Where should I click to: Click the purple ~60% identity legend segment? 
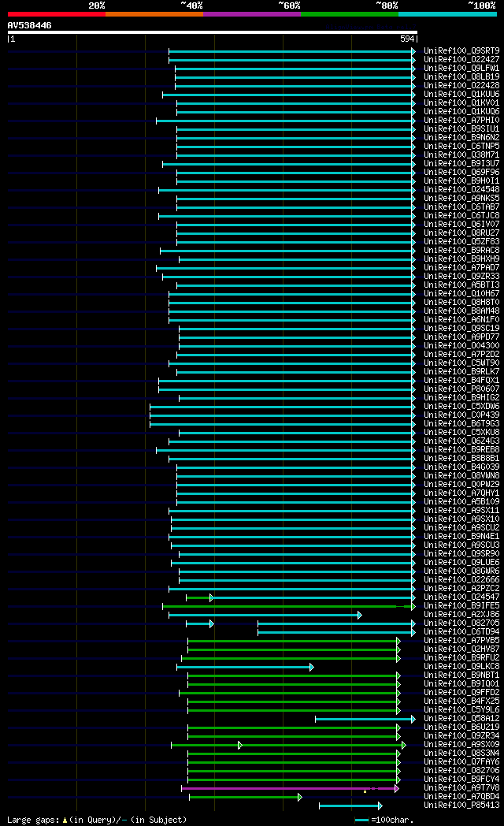click(x=252, y=14)
